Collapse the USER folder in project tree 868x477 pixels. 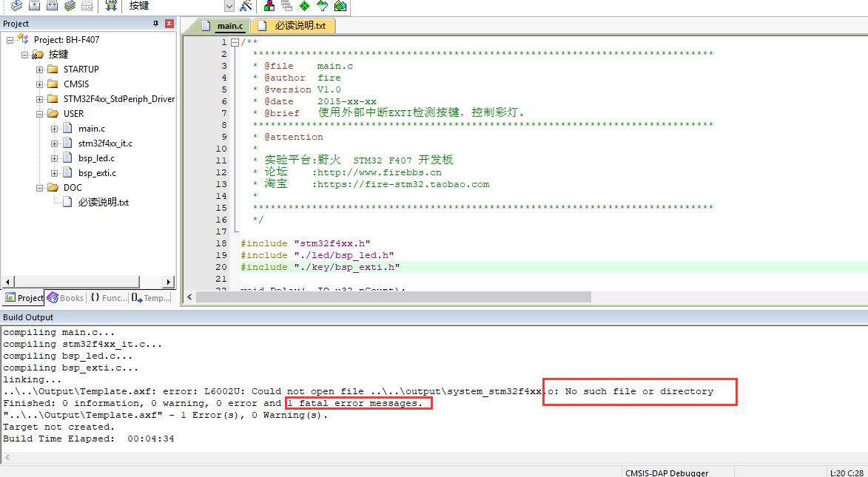[x=40, y=114]
